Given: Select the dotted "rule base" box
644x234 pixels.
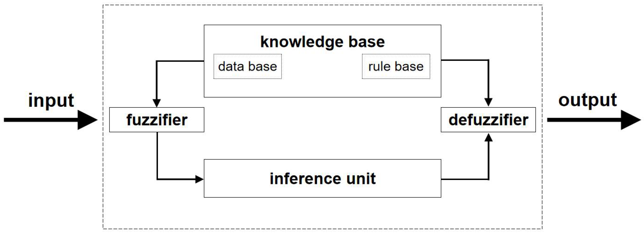Looking at the screenshot, I should (396, 67).
